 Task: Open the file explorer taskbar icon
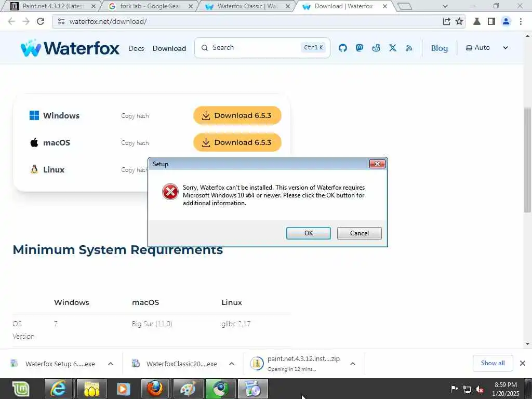point(91,389)
